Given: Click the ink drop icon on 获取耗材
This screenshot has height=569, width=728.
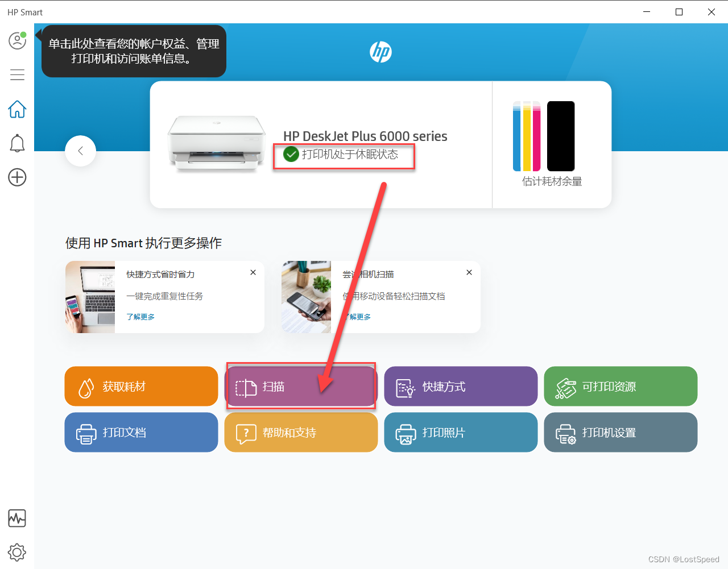Looking at the screenshot, I should click(x=86, y=388).
